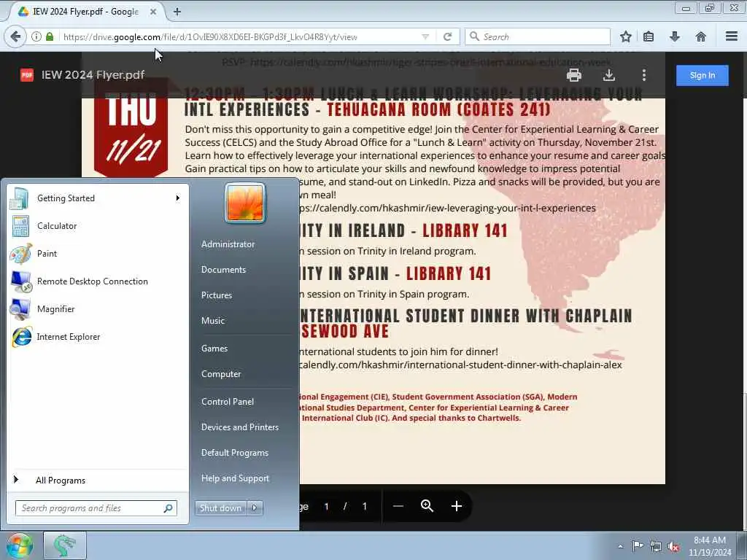Zoom in with the plus button
The width and height of the screenshot is (747, 560).
pos(457,506)
